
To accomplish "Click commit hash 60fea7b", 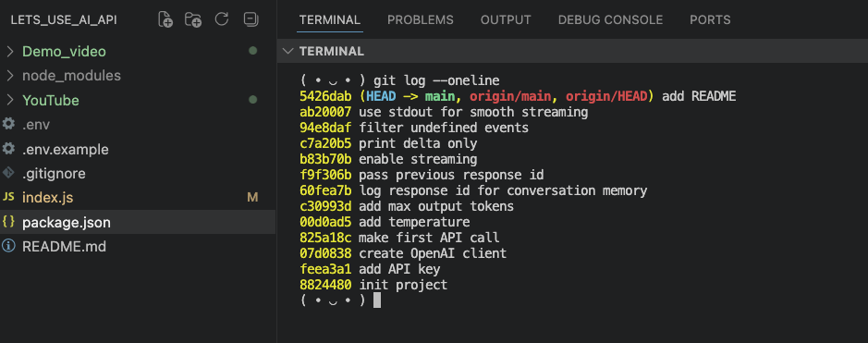I will (x=325, y=190).
